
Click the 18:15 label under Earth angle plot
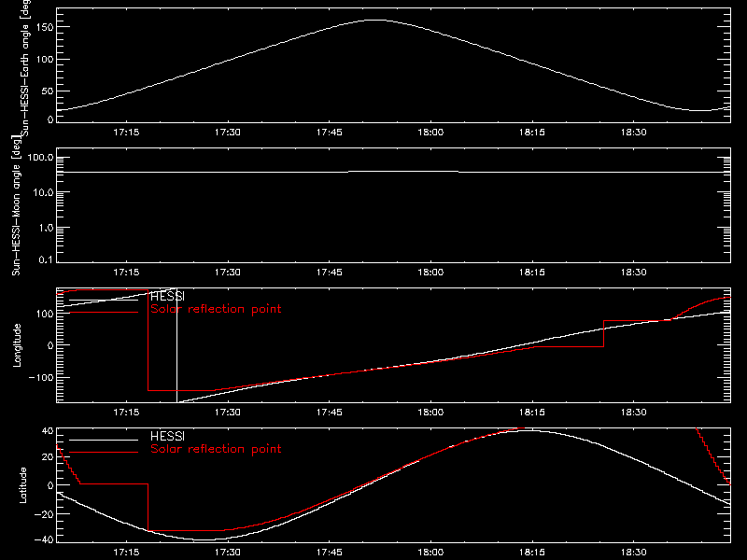click(x=531, y=133)
